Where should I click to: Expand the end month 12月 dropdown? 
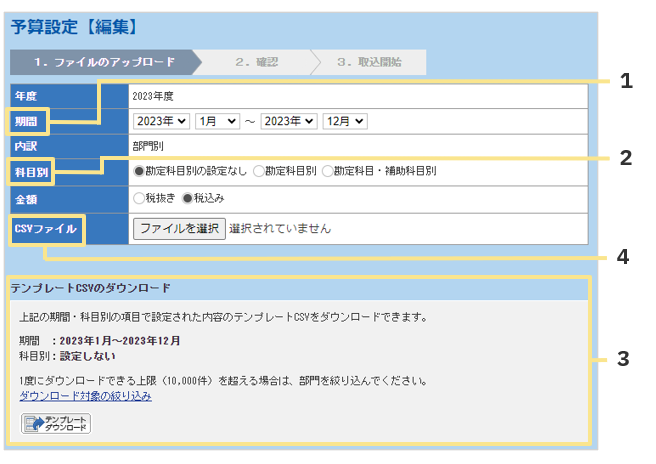click(345, 121)
